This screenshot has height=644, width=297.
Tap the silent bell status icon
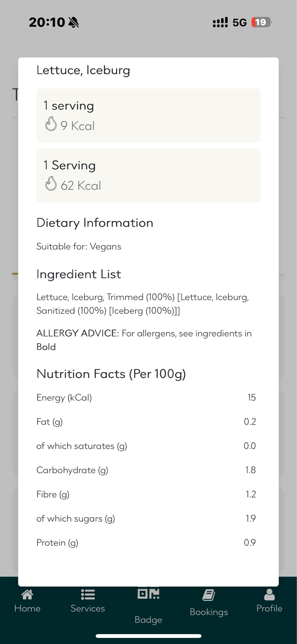(74, 22)
